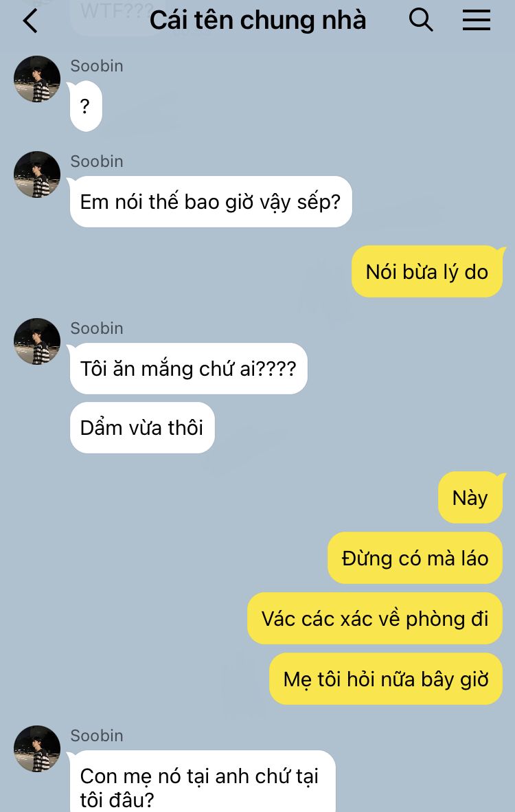This screenshot has height=812, width=515.
Task: Open the hamburger menu icon
Action: [x=476, y=21]
